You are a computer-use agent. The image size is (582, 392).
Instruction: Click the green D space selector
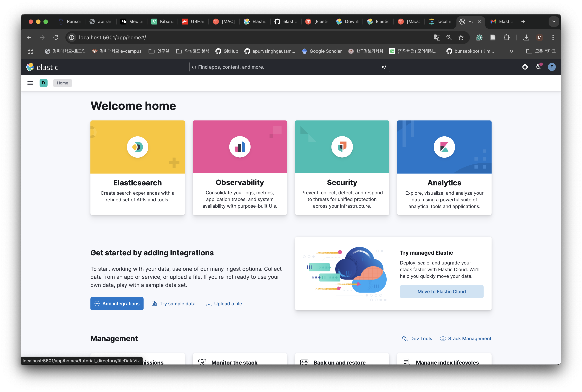coord(43,83)
